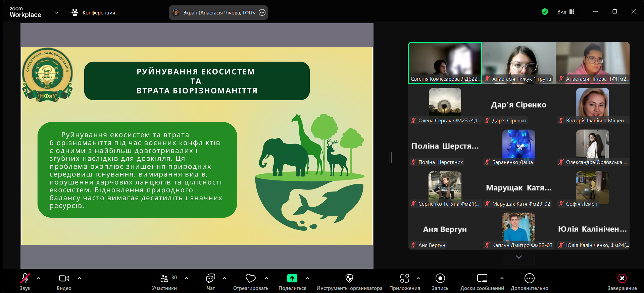Open the Инструменты организатора shield icon

click(x=349, y=278)
